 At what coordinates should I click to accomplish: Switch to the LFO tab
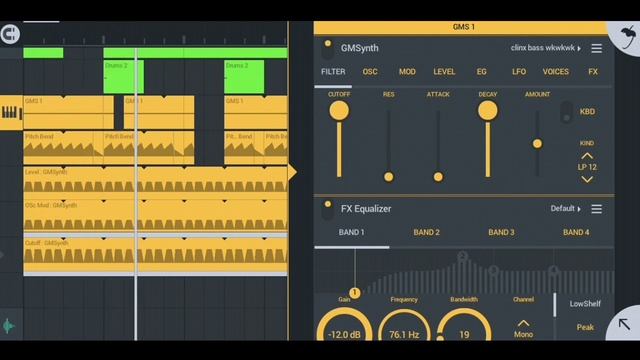tap(519, 72)
